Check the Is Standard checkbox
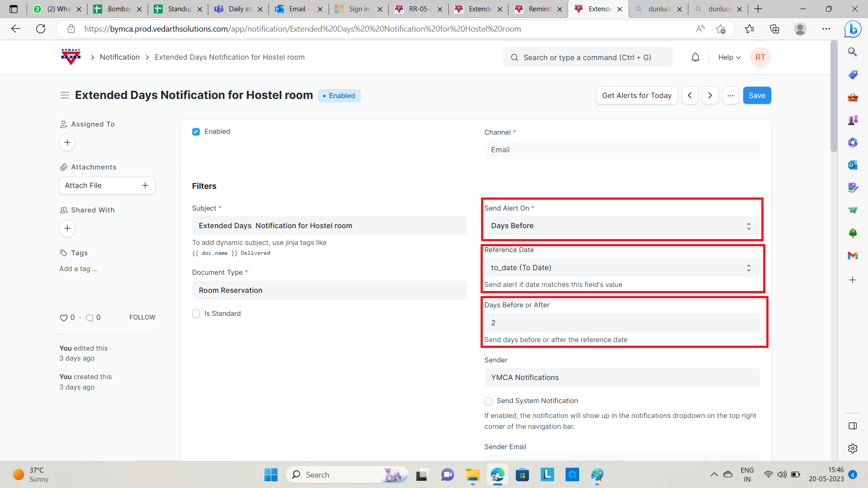Screen dimensions: 868x488 (x=196, y=314)
